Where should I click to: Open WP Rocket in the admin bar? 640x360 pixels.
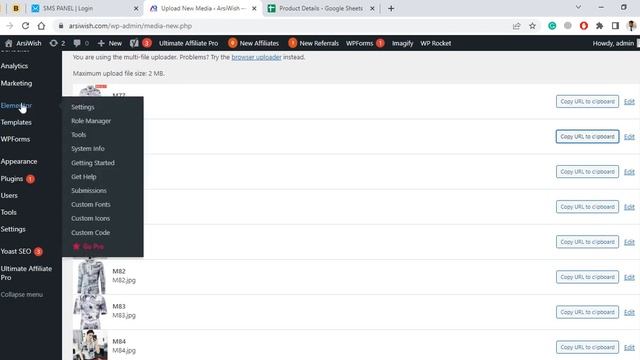(x=436, y=43)
